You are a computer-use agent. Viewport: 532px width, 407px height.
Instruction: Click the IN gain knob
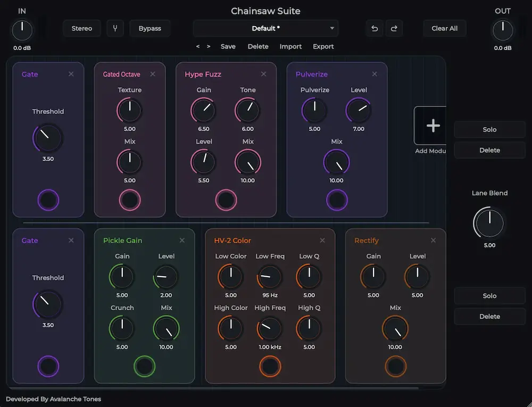(22, 30)
